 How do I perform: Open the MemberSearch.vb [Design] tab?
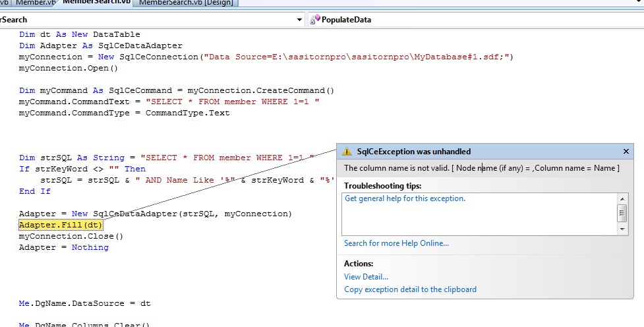point(186,3)
